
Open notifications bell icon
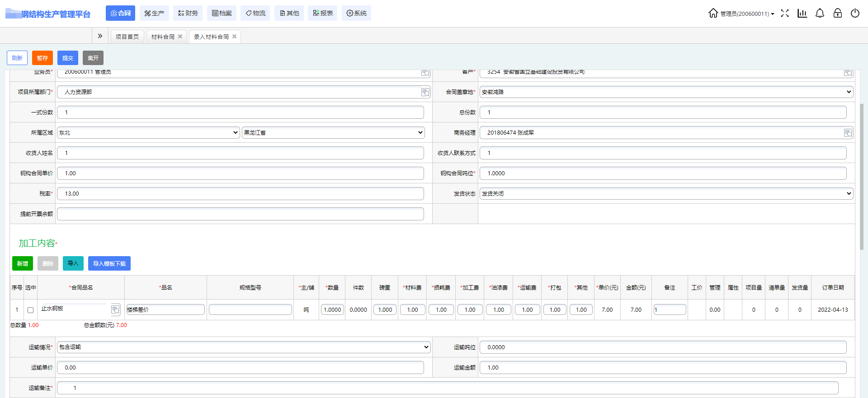(820, 13)
